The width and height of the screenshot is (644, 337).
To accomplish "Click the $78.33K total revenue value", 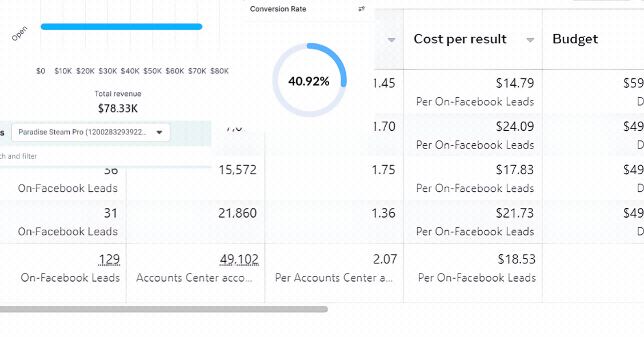I will (x=118, y=109).
